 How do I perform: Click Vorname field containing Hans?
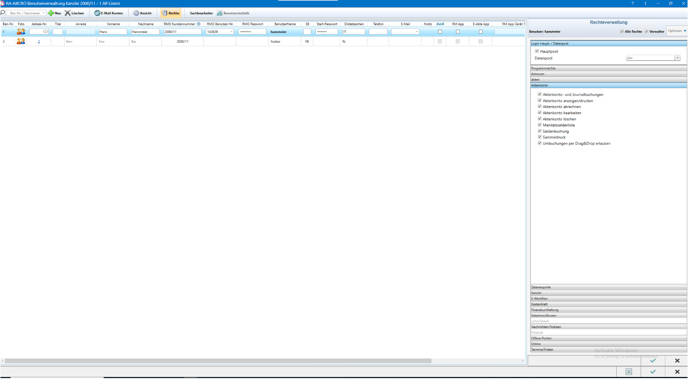[x=113, y=32]
